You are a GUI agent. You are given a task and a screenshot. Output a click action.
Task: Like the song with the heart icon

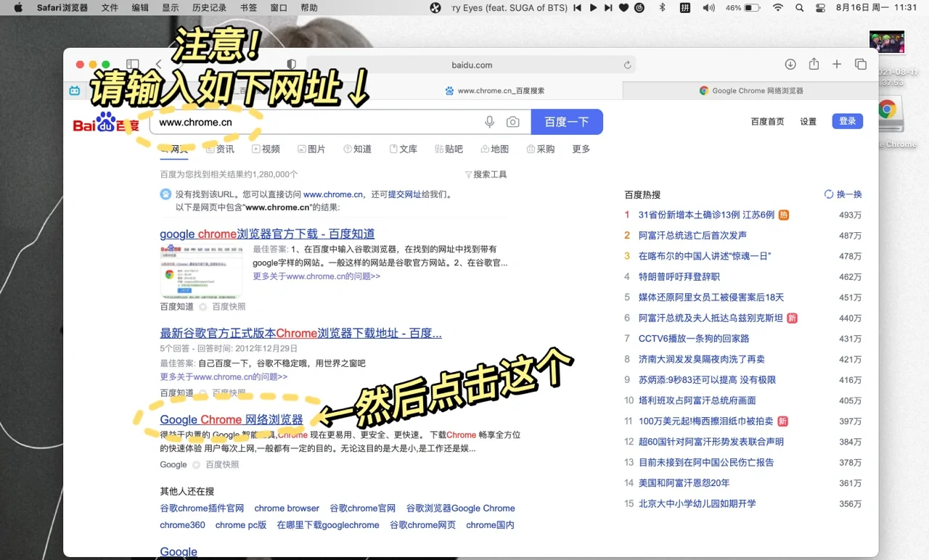pos(624,8)
